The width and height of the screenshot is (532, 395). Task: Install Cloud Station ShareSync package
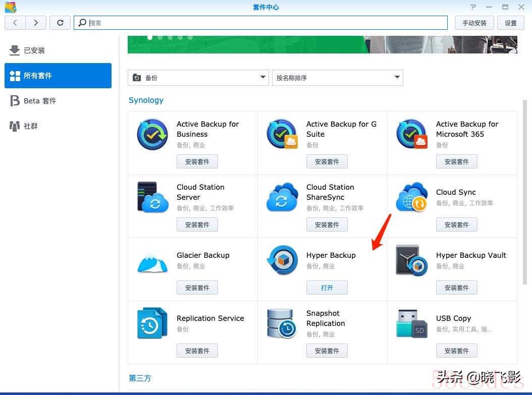[x=327, y=225]
